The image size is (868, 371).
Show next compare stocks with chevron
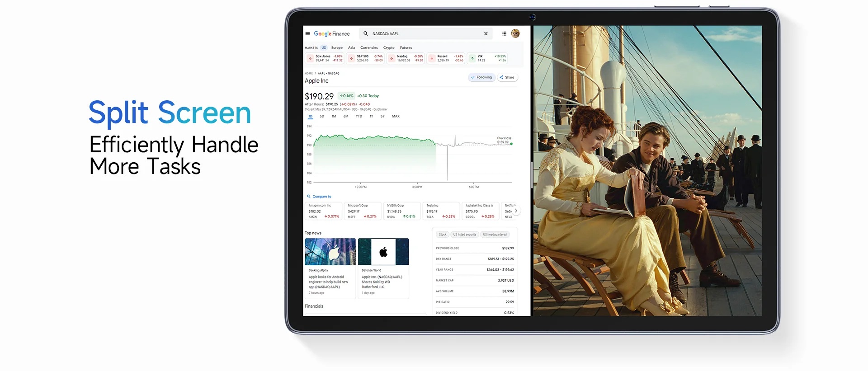tap(516, 211)
